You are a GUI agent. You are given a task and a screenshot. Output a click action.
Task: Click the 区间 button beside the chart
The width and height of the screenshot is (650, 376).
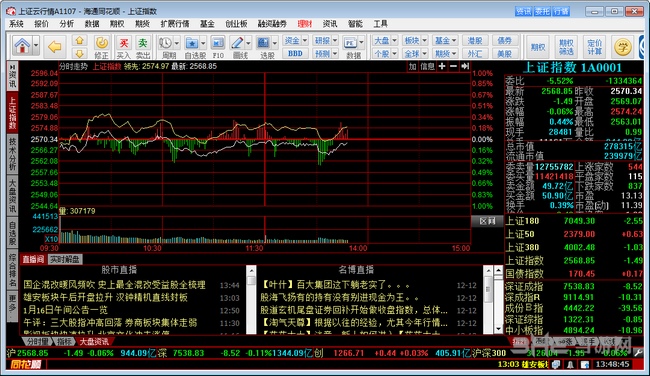tap(487, 221)
